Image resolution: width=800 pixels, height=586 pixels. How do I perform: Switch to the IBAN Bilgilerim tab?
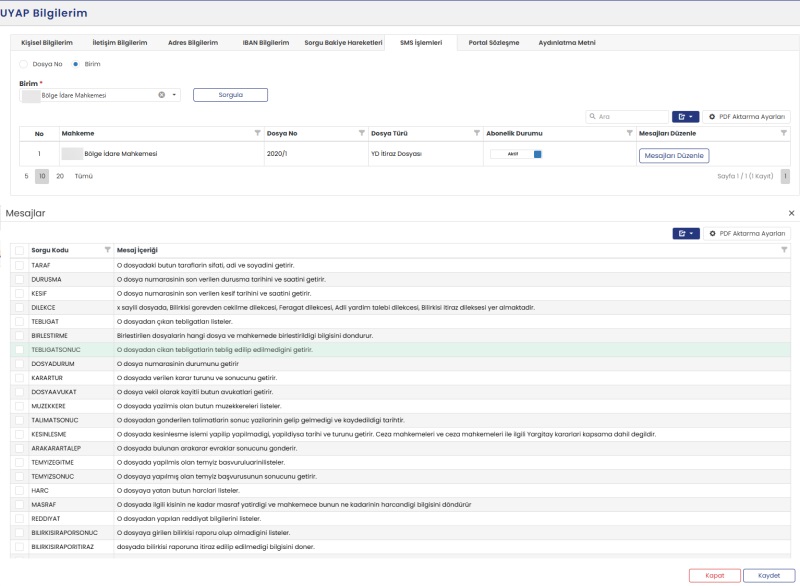[265, 43]
